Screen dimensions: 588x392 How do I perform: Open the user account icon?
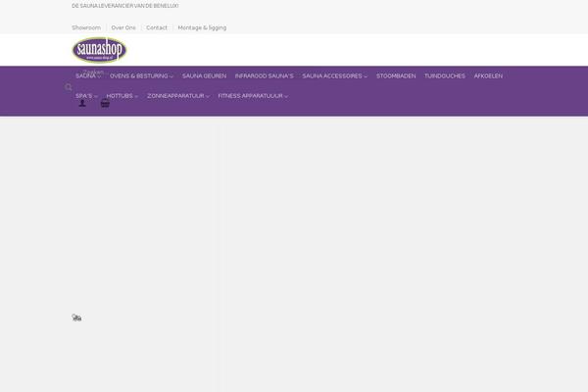click(82, 104)
